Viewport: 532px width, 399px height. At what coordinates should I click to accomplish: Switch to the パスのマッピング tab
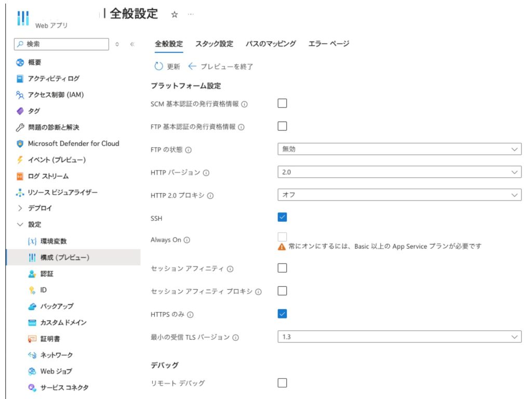click(x=271, y=44)
